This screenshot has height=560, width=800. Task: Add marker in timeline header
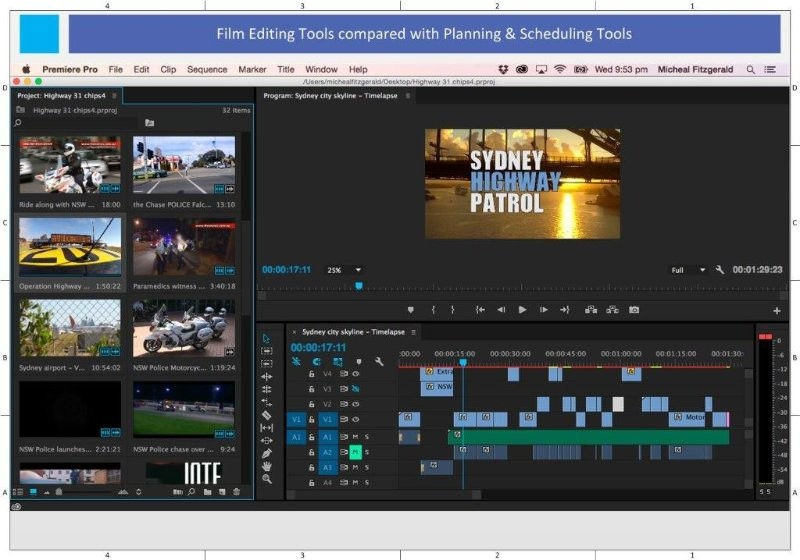pos(359,362)
